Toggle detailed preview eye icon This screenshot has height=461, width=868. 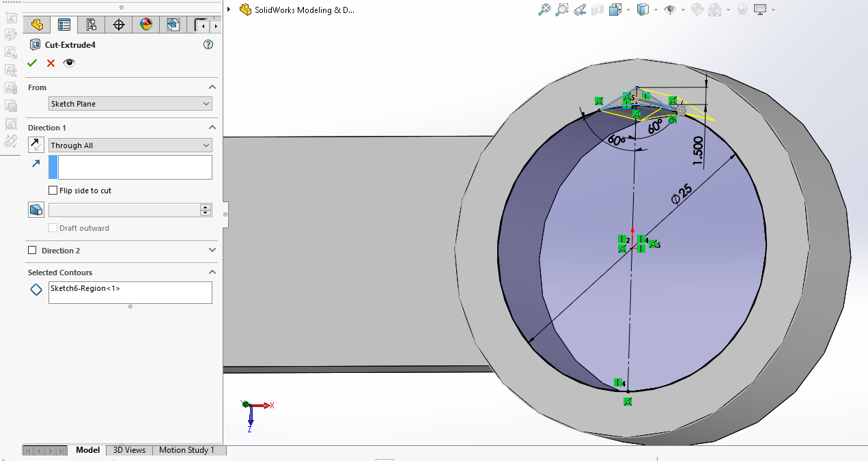pyautogui.click(x=69, y=63)
